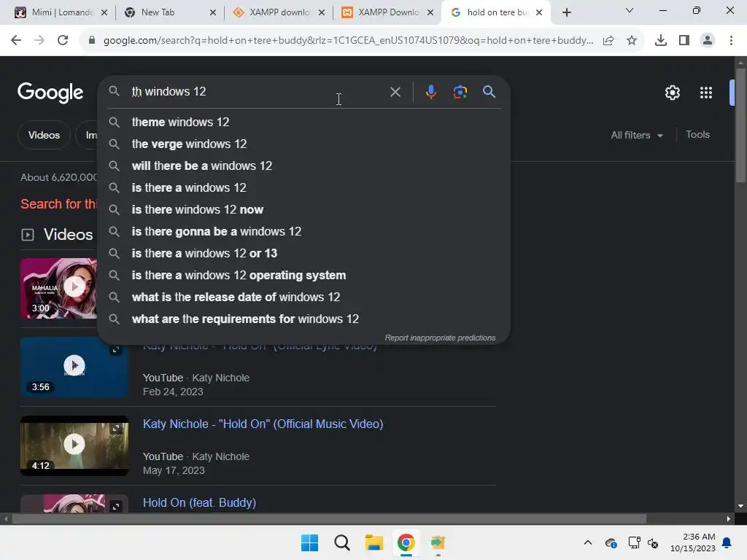Click the vertical page scrollbar thumb
Viewport: 747px width, 560px height.
point(740,125)
